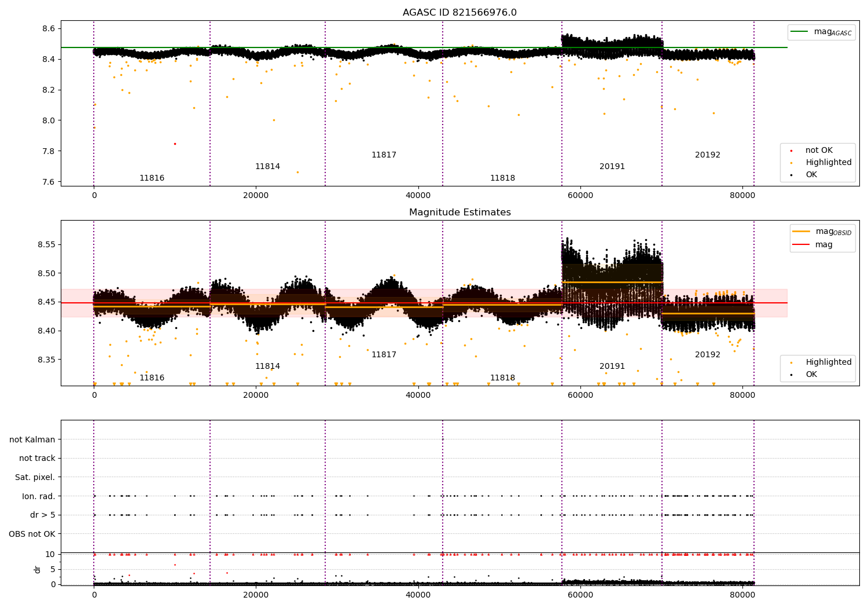Click the top plot's OK legend entry
The image size is (868, 608).
point(804,175)
